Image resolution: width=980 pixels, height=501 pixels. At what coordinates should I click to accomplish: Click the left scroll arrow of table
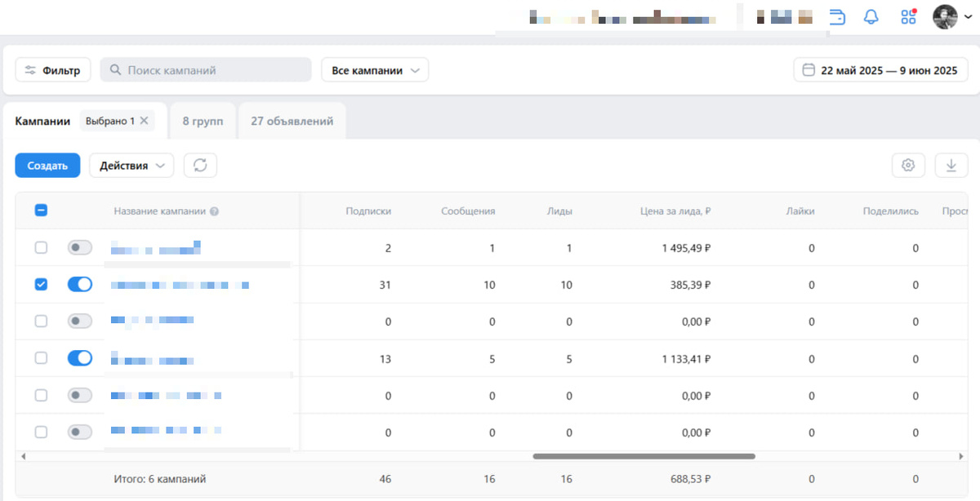[x=23, y=456]
